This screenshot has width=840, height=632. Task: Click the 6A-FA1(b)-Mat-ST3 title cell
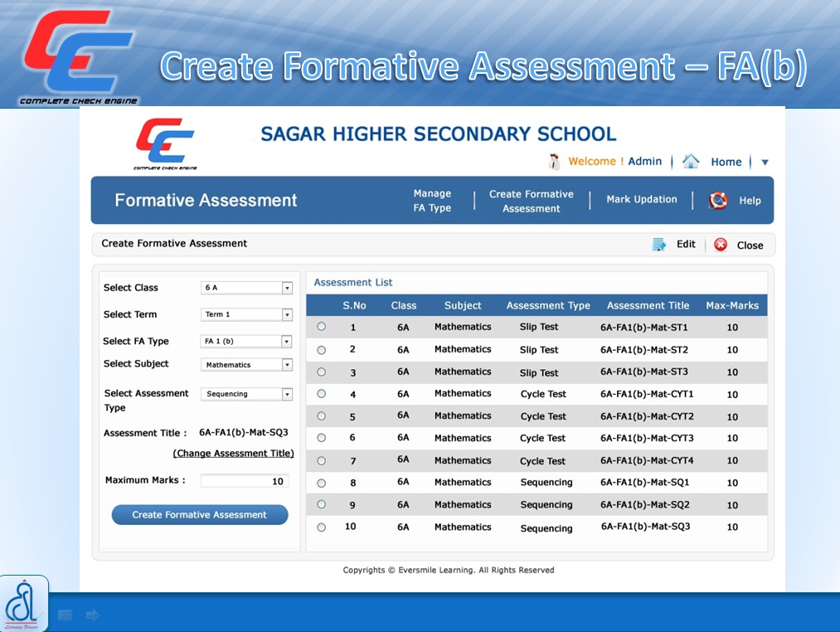click(x=644, y=372)
